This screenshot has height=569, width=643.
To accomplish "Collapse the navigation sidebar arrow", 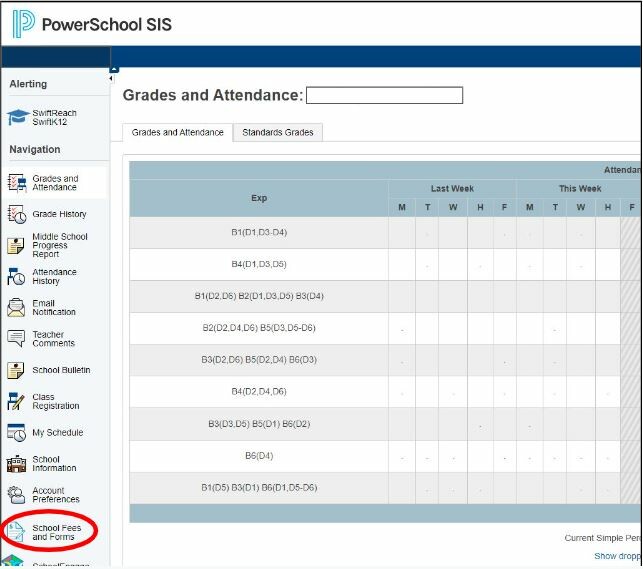I will click(x=111, y=78).
